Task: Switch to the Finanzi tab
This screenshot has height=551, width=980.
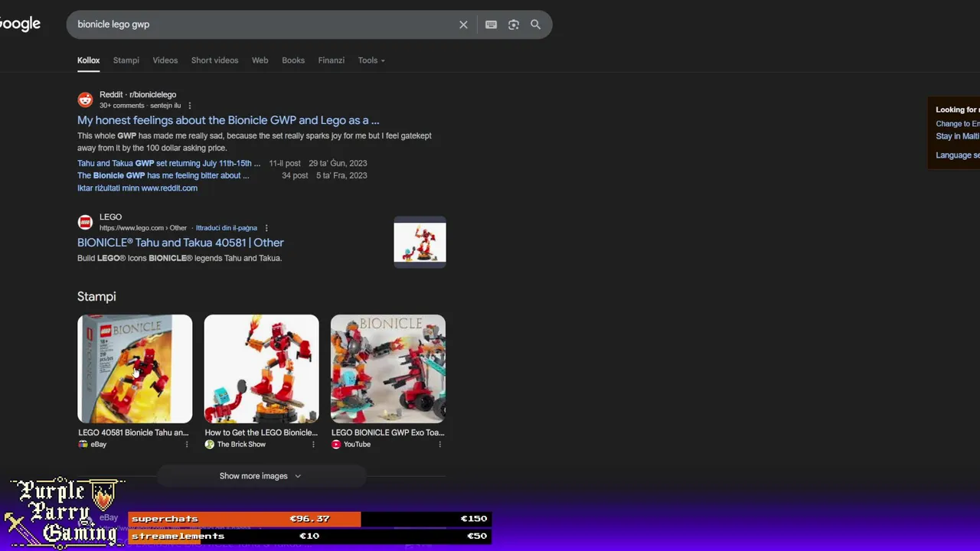Action: tap(332, 60)
